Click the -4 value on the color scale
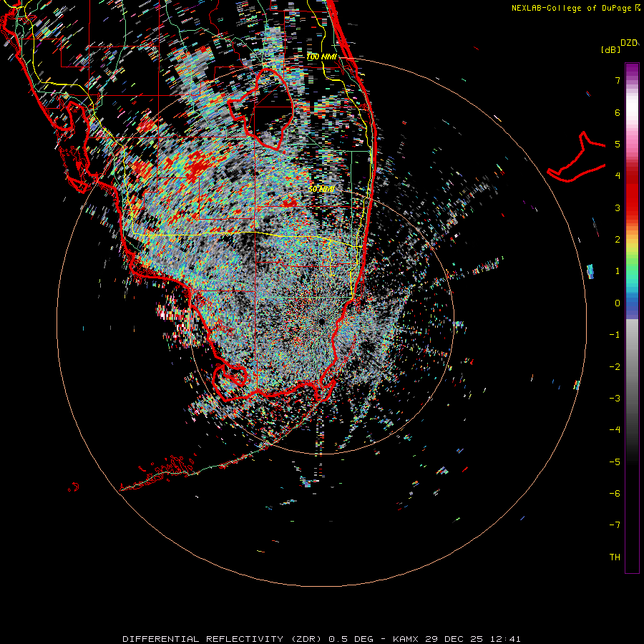This screenshot has width=644, height=644. pos(615,430)
